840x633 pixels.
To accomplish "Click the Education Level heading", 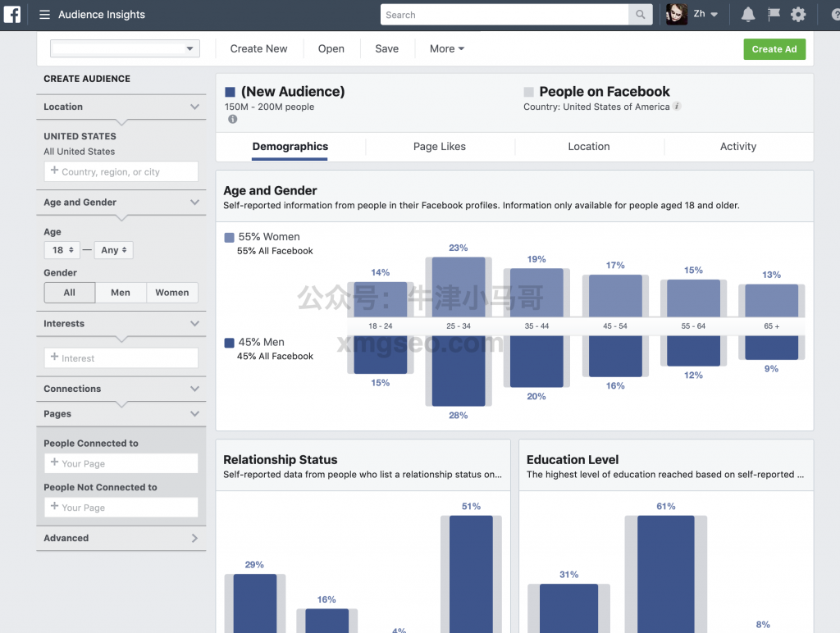I will [x=573, y=460].
